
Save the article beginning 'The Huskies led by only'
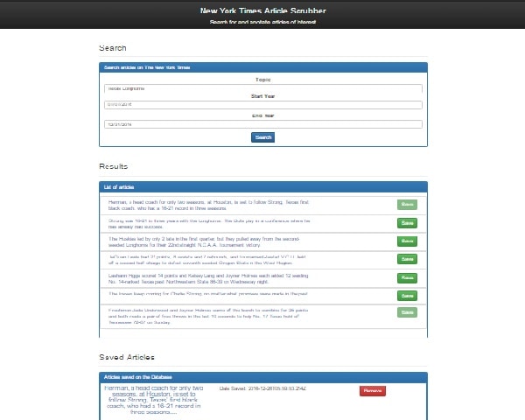(x=407, y=241)
